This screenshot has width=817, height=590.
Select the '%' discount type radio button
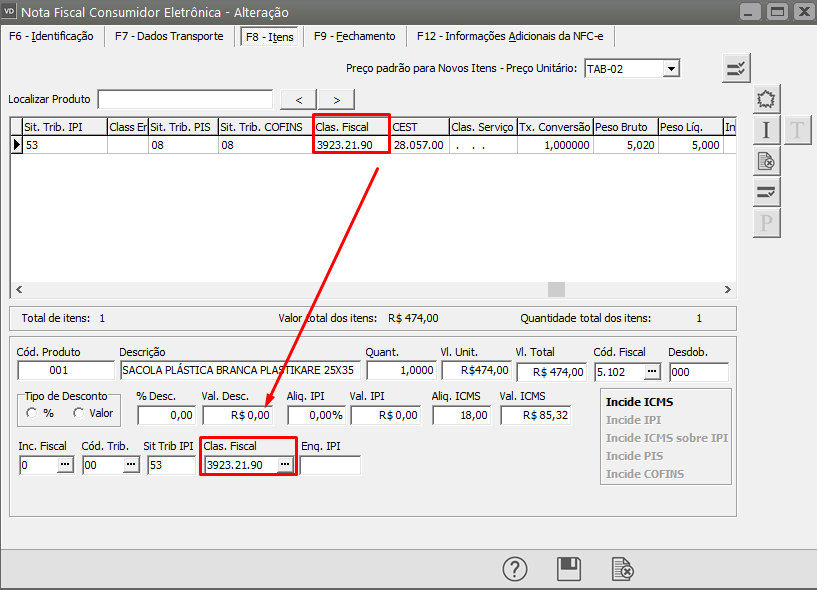tap(35, 413)
